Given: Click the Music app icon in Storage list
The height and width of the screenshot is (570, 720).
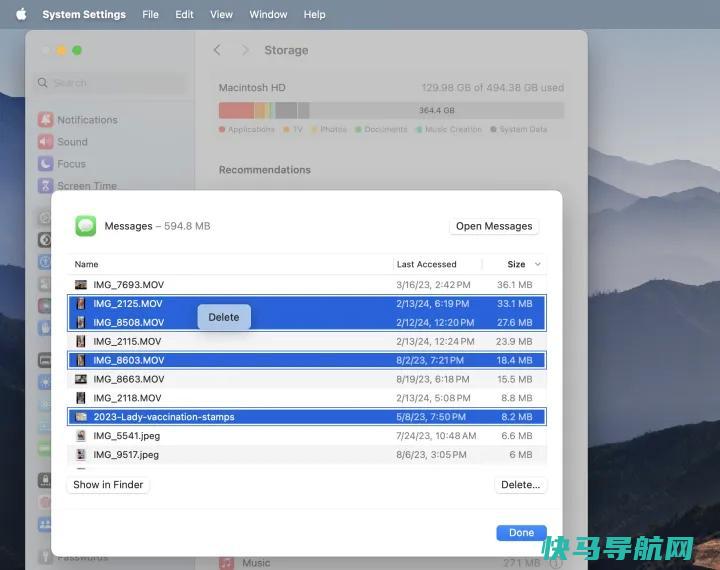Looking at the screenshot, I should [226, 563].
